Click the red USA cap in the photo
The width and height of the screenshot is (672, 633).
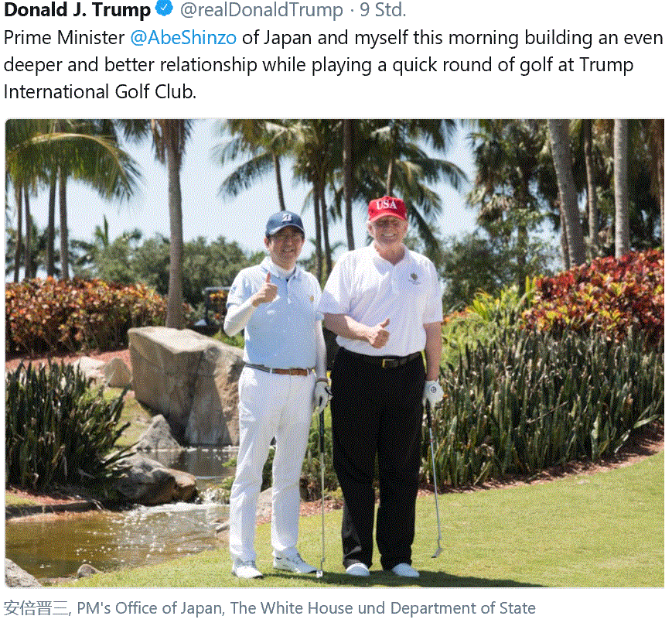(387, 208)
